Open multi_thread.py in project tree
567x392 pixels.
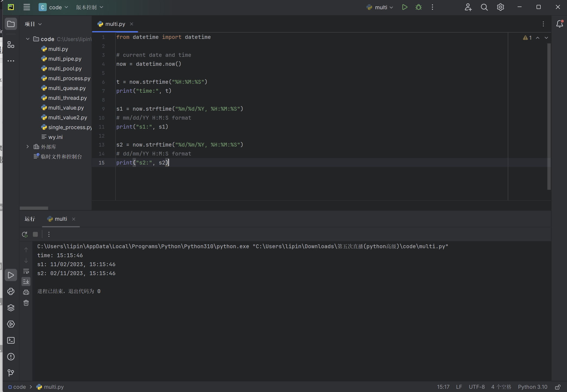tap(67, 98)
